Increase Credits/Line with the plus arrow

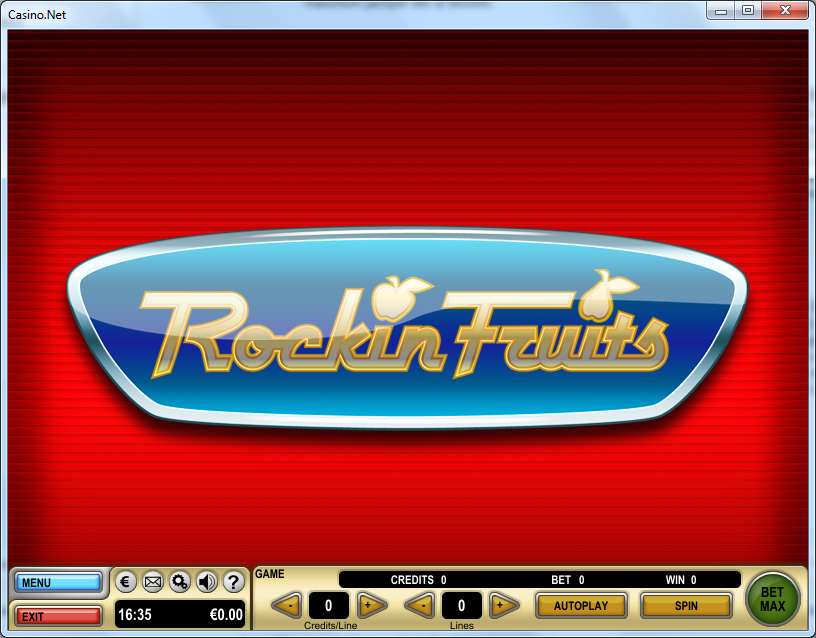pos(372,605)
